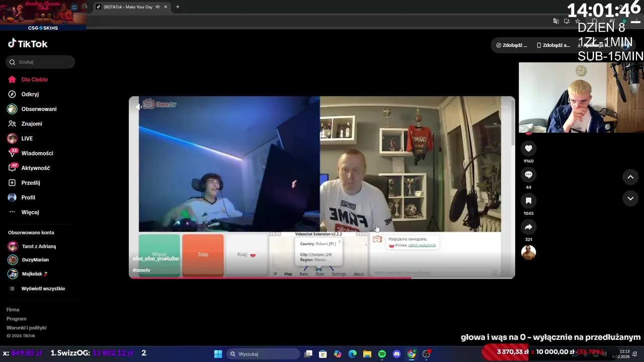Open video options three-dot menu

pos(505,107)
